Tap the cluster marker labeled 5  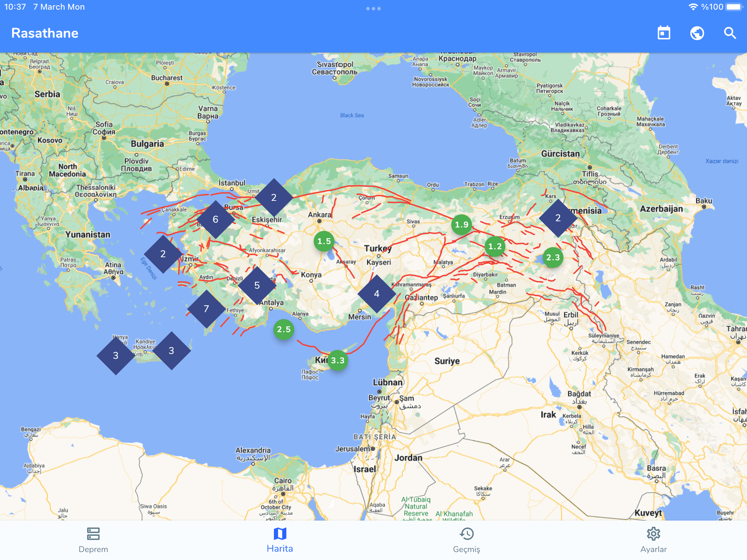(x=257, y=285)
